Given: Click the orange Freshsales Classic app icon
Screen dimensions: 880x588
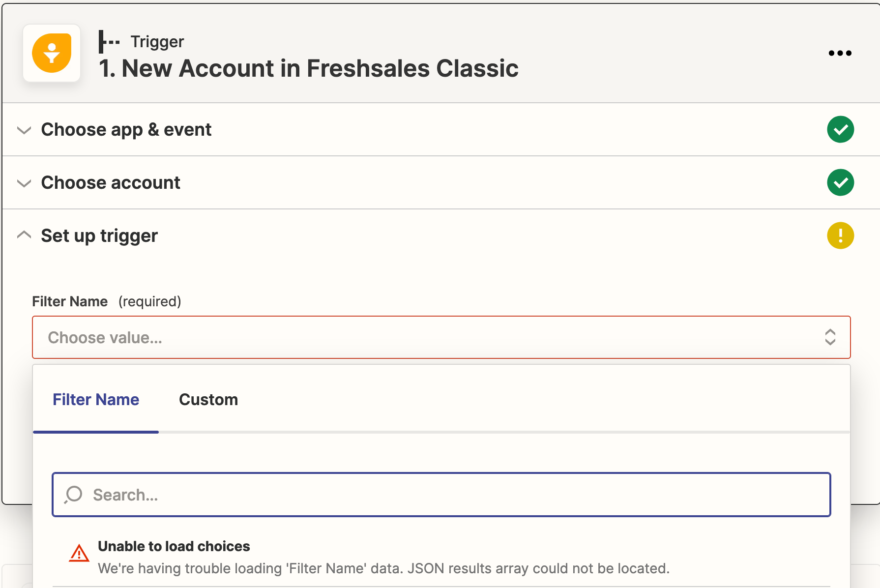Looking at the screenshot, I should [52, 53].
